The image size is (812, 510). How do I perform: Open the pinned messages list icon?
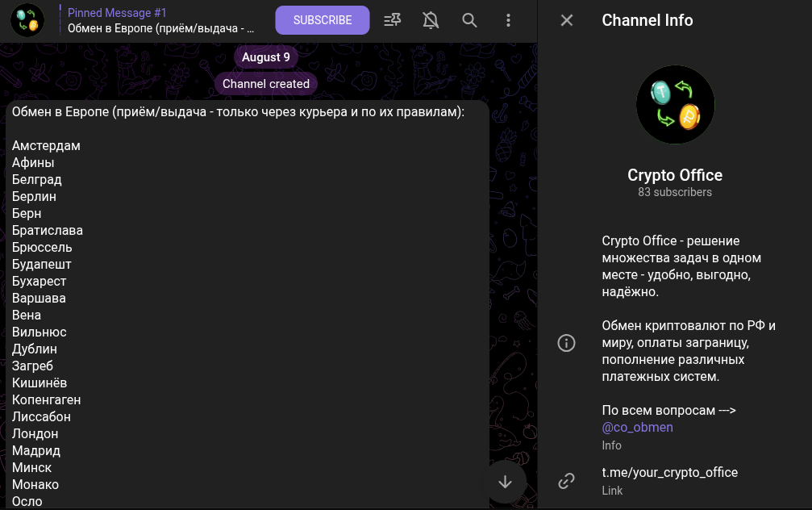(393, 20)
